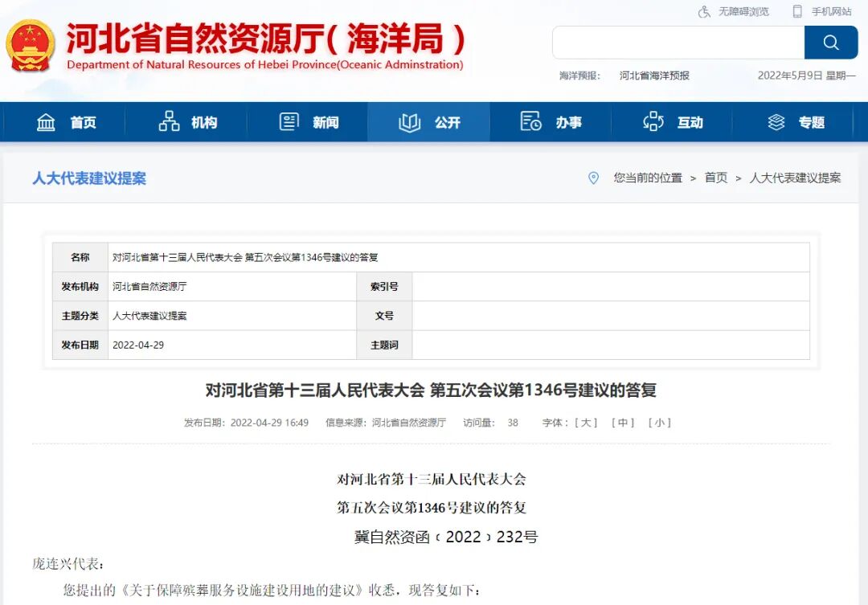868x605 pixels.
Task: Click the search magnifier icon
Action: (831, 42)
